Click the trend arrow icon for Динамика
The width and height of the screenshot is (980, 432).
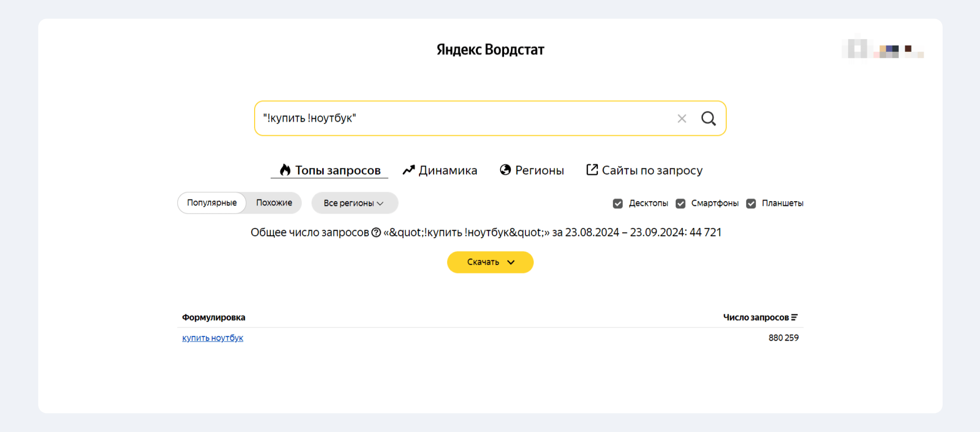(x=408, y=170)
